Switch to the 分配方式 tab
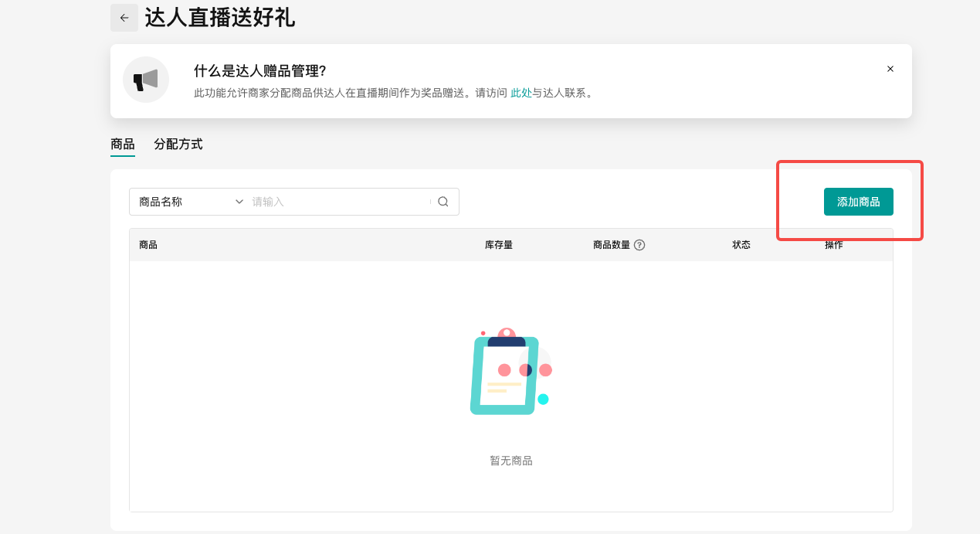Viewport: 980px width, 534px height. coord(178,144)
